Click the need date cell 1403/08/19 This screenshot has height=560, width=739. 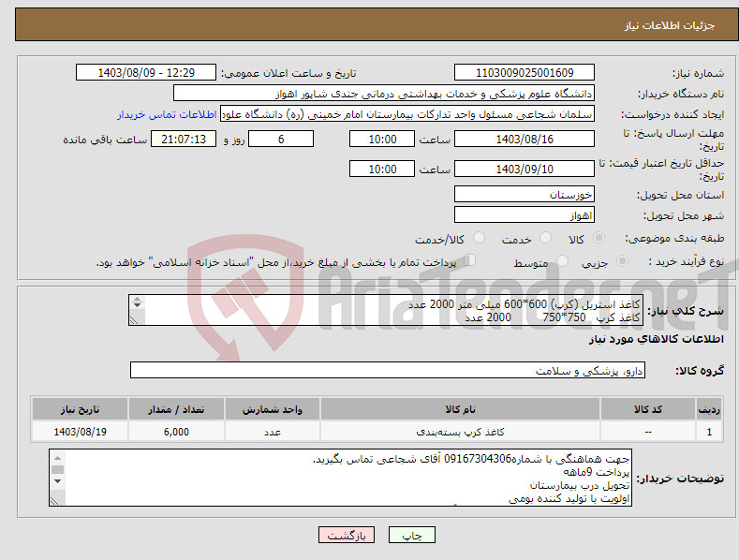coord(81,432)
